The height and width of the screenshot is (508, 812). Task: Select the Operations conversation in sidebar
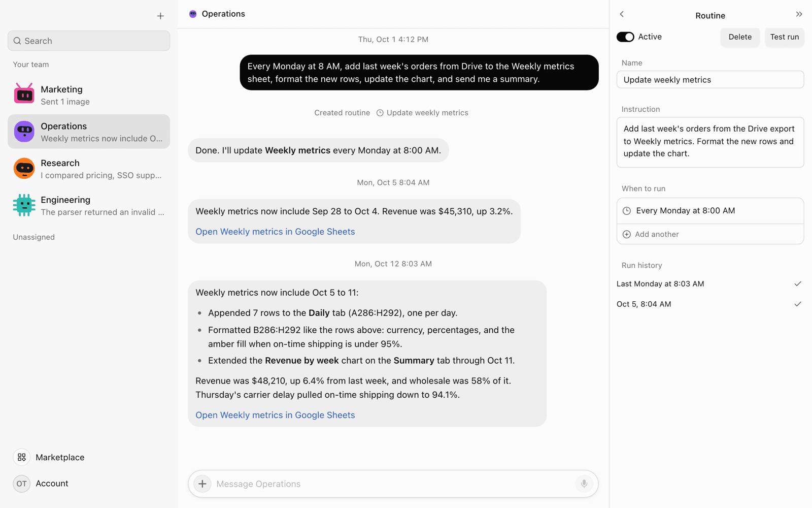tap(89, 132)
